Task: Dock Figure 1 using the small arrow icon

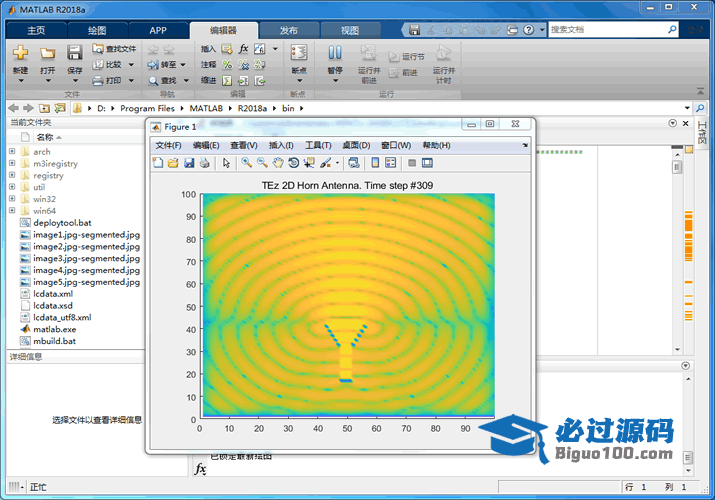Action: coord(525,145)
